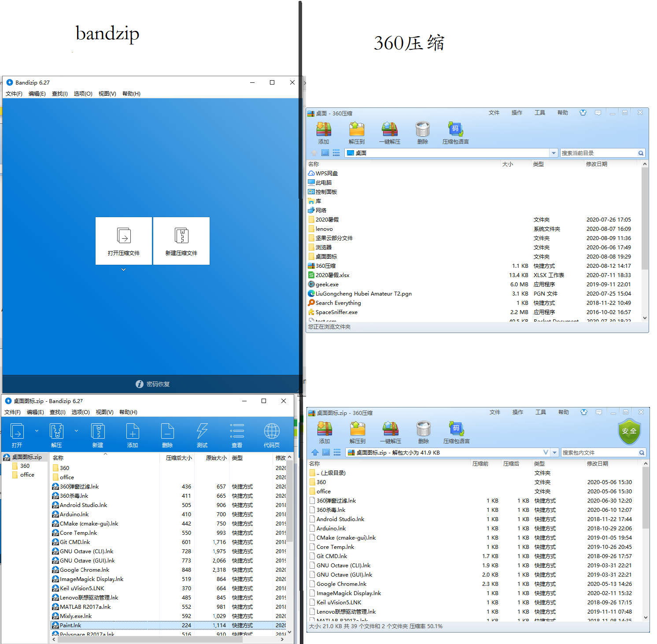The height and width of the screenshot is (644, 657).
Task: Select .. (上级目录) row in 360压缩 archive
Action: (474, 473)
